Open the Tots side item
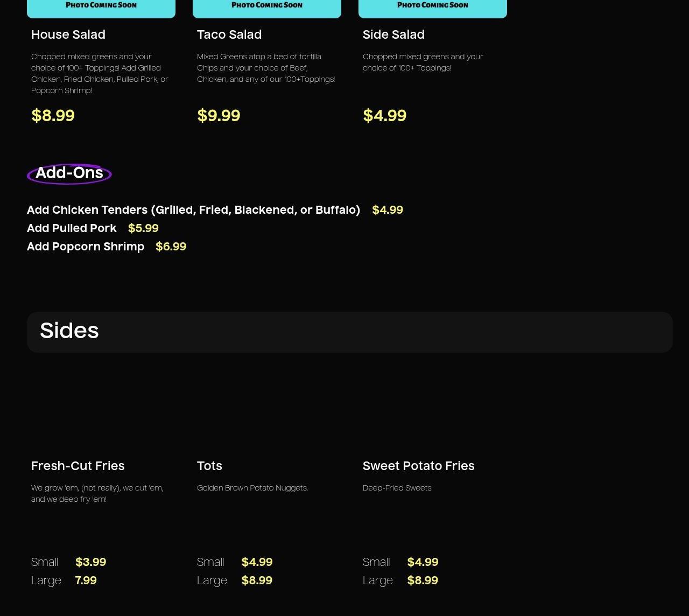689x616 pixels. click(x=209, y=466)
